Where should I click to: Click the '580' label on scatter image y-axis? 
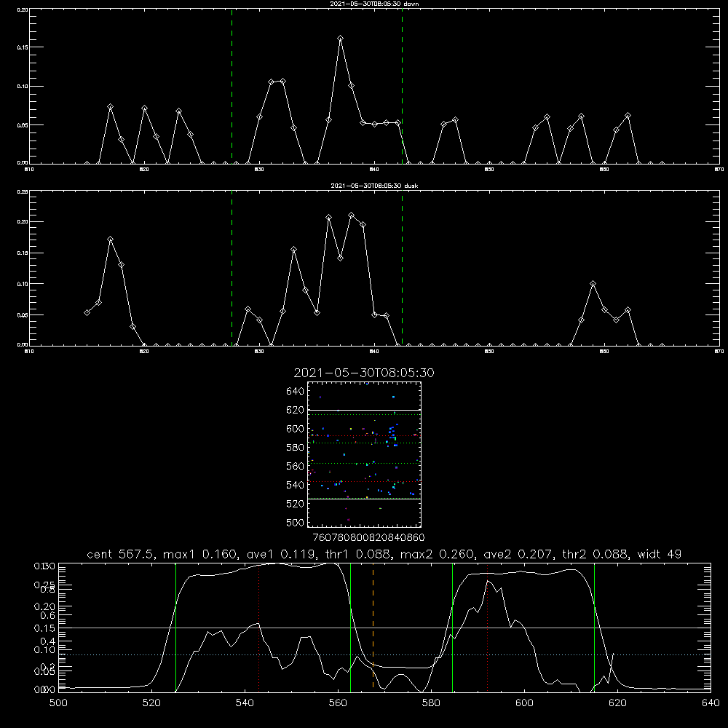tap(295, 448)
